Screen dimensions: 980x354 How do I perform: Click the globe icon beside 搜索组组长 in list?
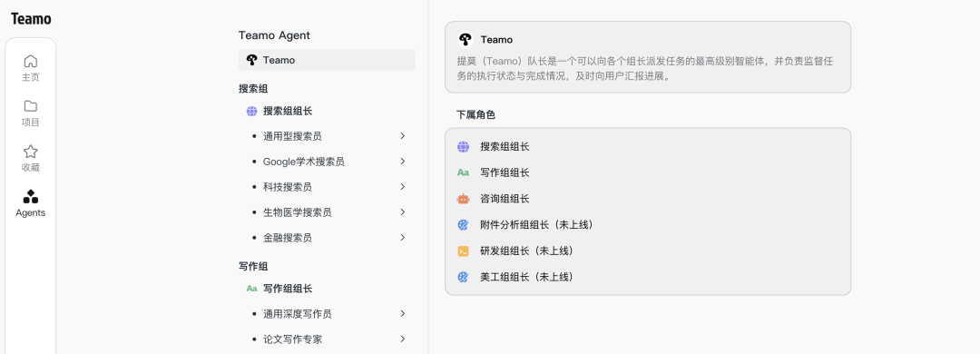tap(463, 147)
